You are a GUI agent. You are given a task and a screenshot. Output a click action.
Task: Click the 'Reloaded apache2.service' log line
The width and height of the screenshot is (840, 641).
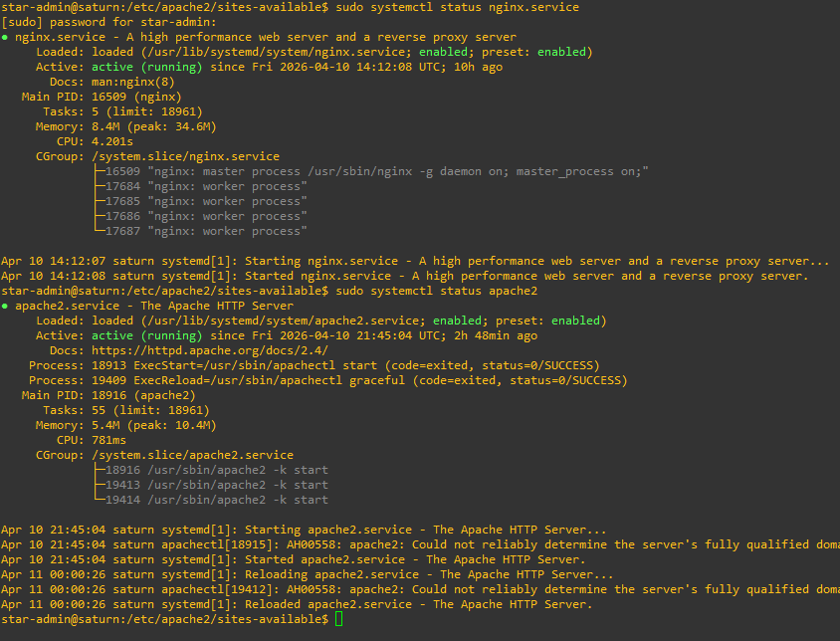[297, 604]
